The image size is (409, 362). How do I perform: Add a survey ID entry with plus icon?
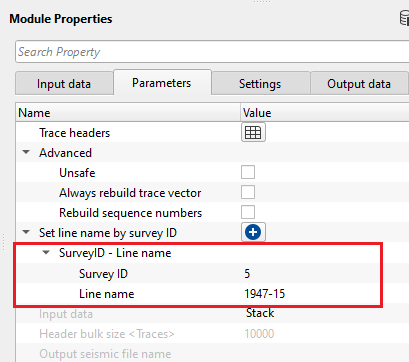coord(253,232)
